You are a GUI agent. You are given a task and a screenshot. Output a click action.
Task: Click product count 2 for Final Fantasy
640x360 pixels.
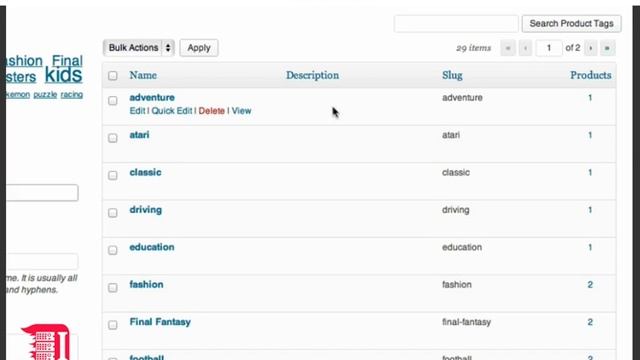(590, 322)
